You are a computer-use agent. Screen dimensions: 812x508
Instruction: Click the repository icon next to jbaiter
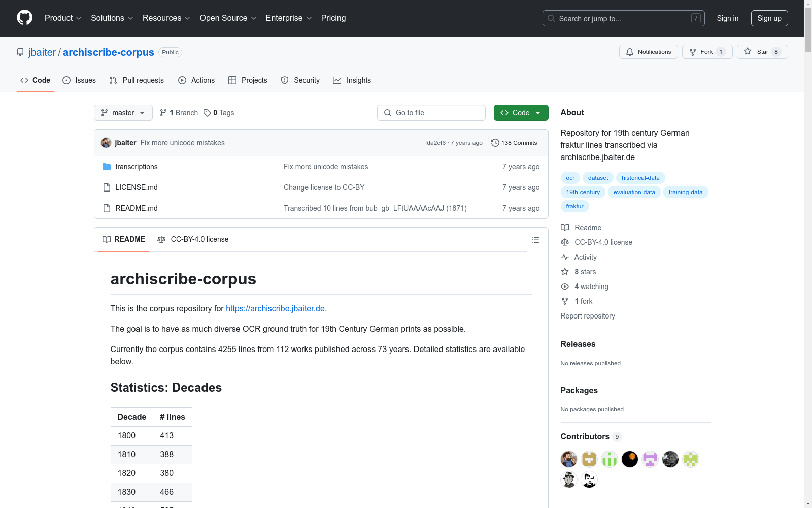[x=20, y=52]
